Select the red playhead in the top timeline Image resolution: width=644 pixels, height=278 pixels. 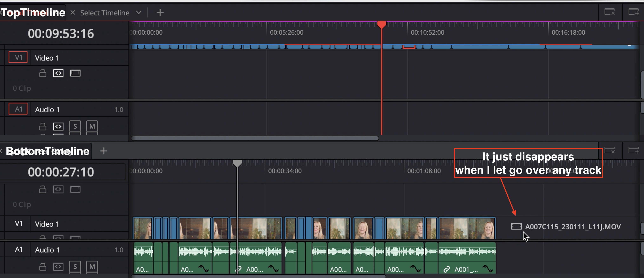tap(381, 25)
